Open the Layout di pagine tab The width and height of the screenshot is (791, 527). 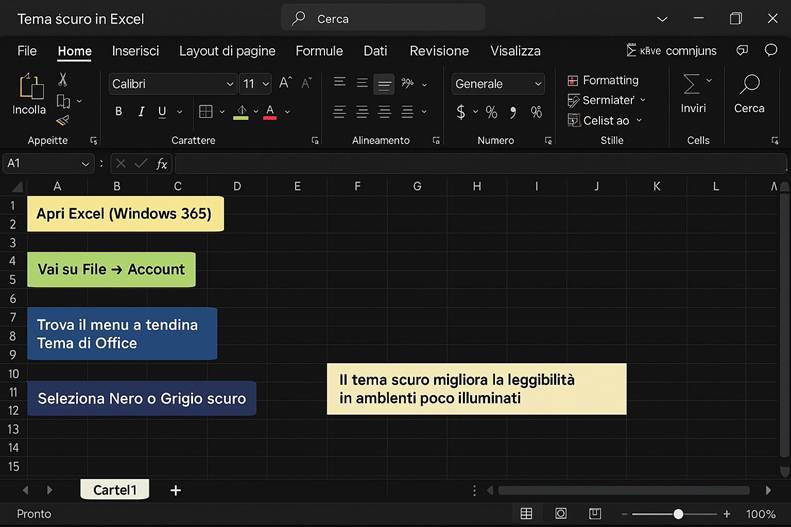pos(227,51)
